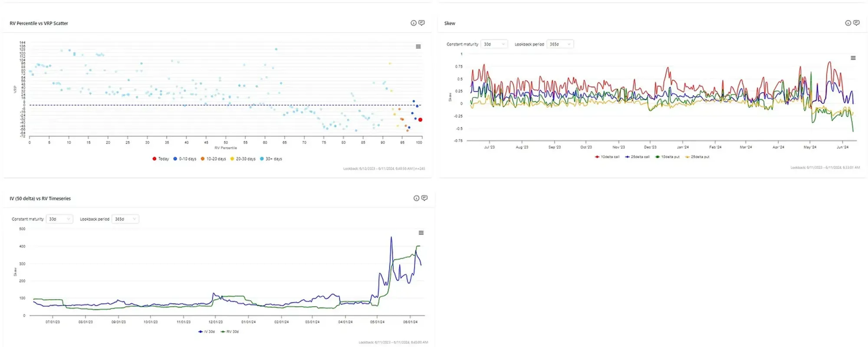Toggle the RV 30d line in legend

(x=230, y=332)
